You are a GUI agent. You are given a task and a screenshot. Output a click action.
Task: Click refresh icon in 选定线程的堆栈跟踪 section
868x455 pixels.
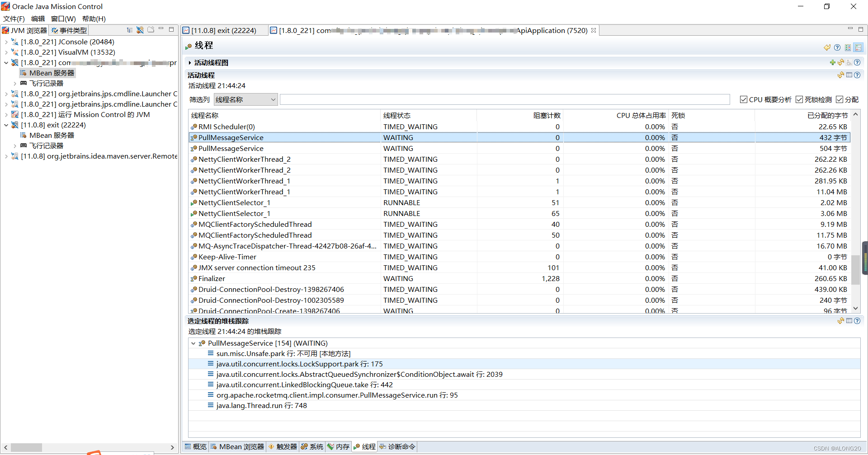841,321
